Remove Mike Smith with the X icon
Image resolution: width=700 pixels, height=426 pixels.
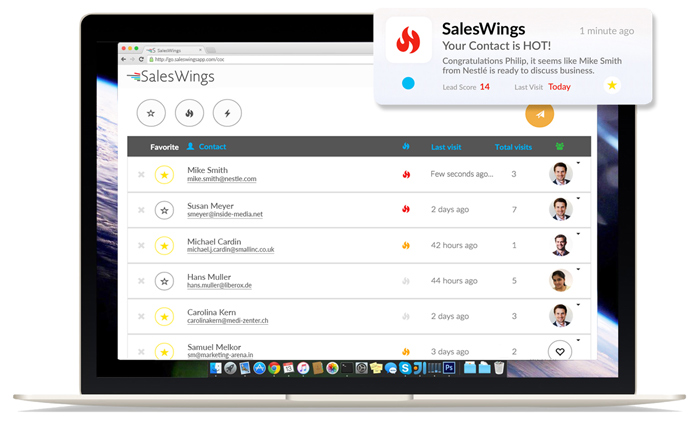[x=141, y=175]
